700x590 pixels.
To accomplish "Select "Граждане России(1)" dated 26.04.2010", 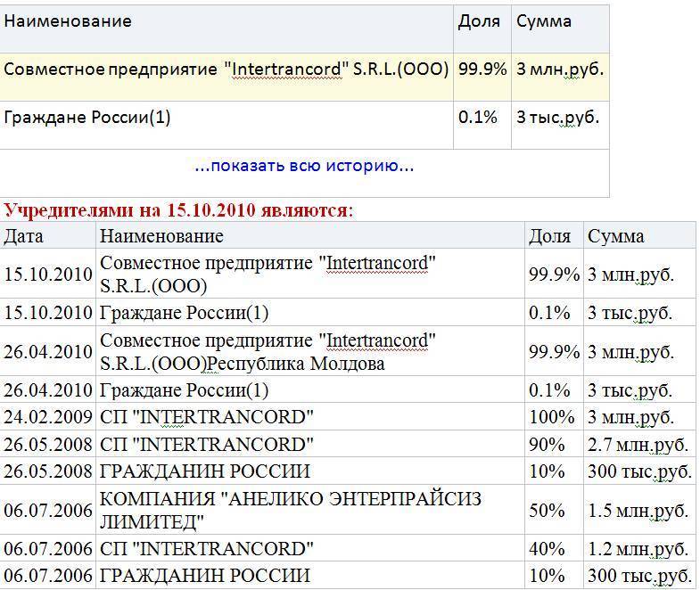I will (184, 390).
